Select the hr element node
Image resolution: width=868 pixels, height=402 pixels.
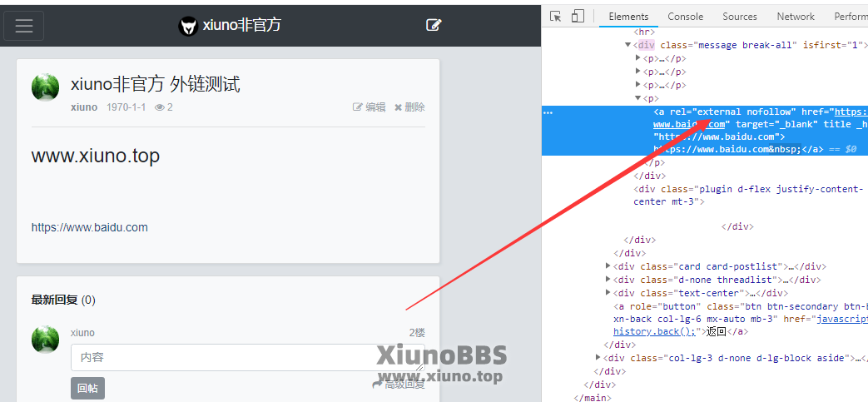644,32
